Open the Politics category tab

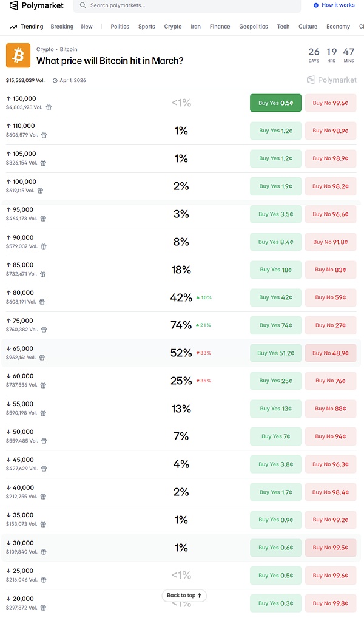[120, 27]
